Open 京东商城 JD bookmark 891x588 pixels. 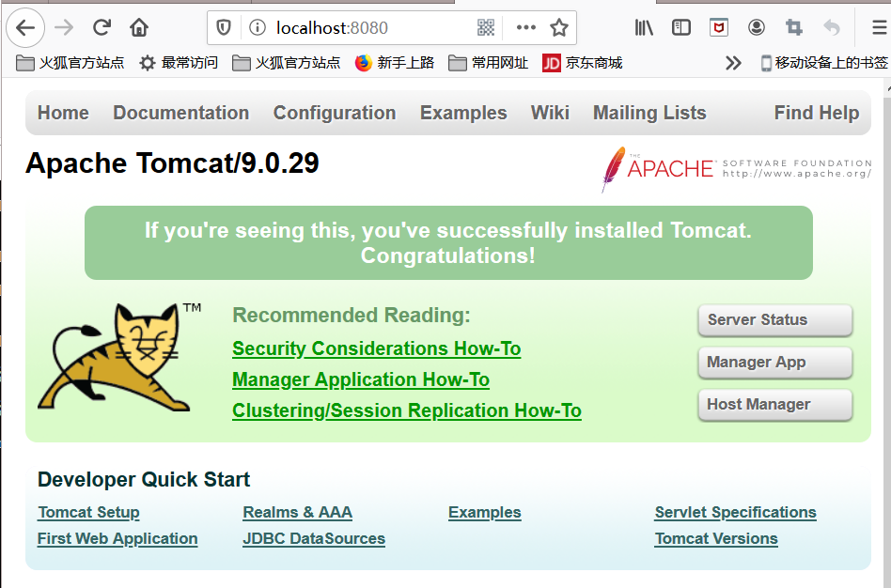click(x=583, y=63)
